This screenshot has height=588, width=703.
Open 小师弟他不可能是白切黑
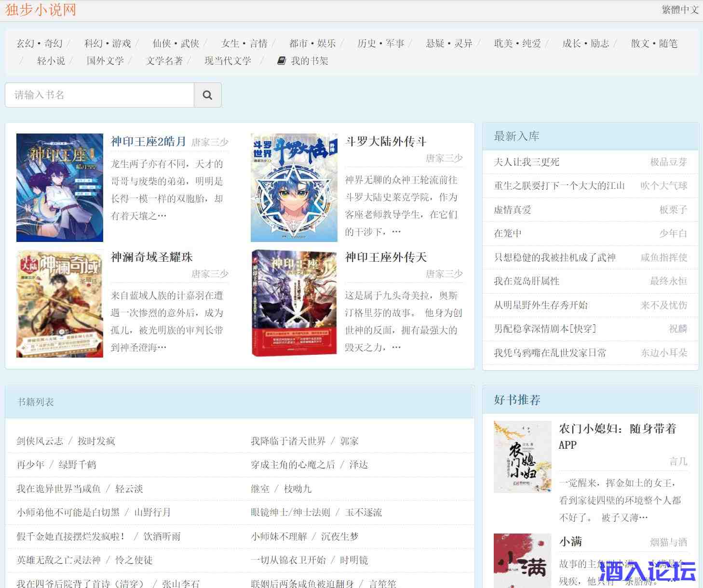(x=68, y=512)
